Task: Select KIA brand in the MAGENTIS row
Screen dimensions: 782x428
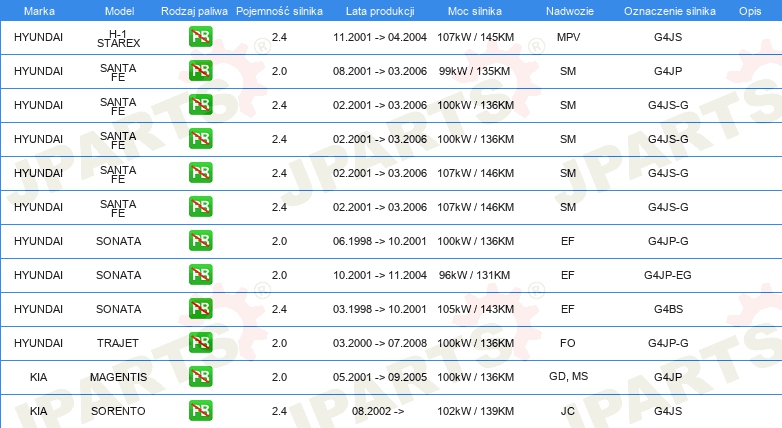Action: point(38,377)
